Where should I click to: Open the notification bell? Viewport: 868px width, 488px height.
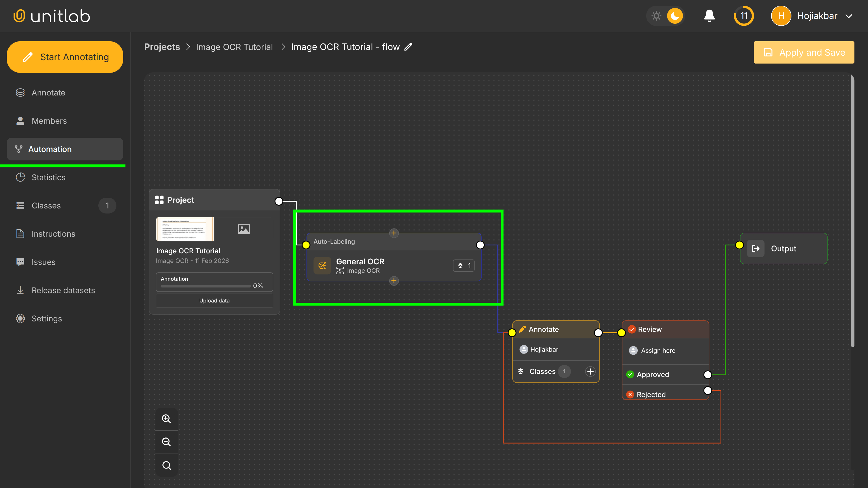tap(709, 16)
